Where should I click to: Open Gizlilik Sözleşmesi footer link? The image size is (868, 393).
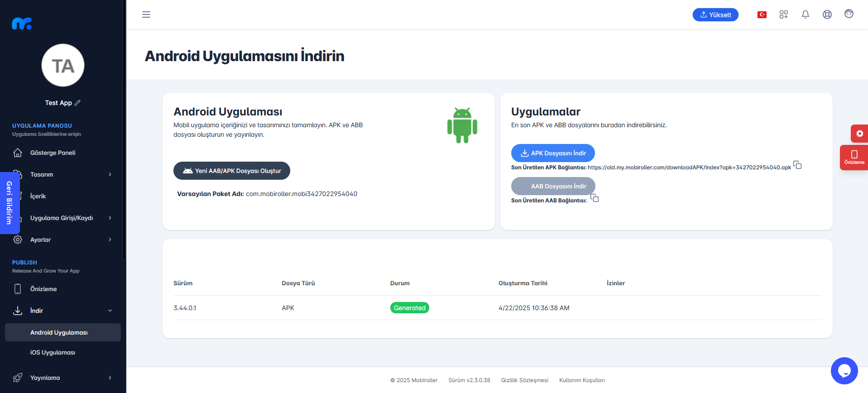(524, 380)
